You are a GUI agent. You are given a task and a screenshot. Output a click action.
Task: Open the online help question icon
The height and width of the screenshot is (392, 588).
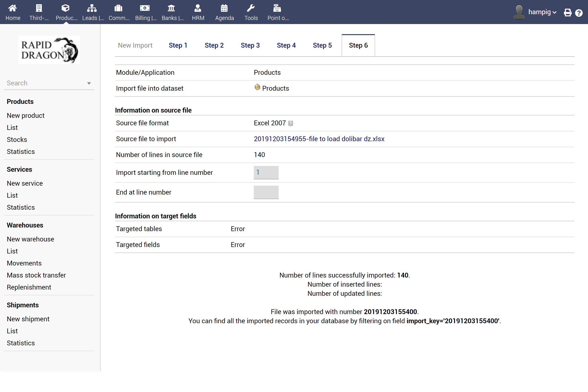(579, 13)
